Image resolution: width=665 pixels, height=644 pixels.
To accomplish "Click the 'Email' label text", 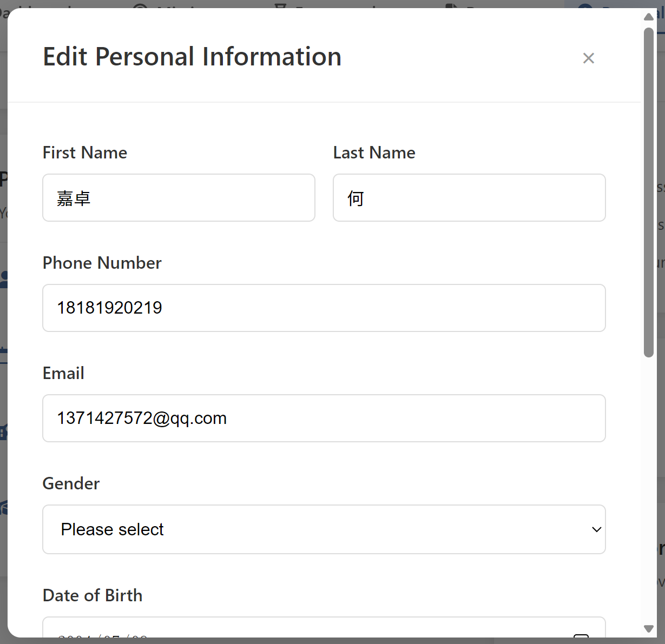I will (x=63, y=373).
